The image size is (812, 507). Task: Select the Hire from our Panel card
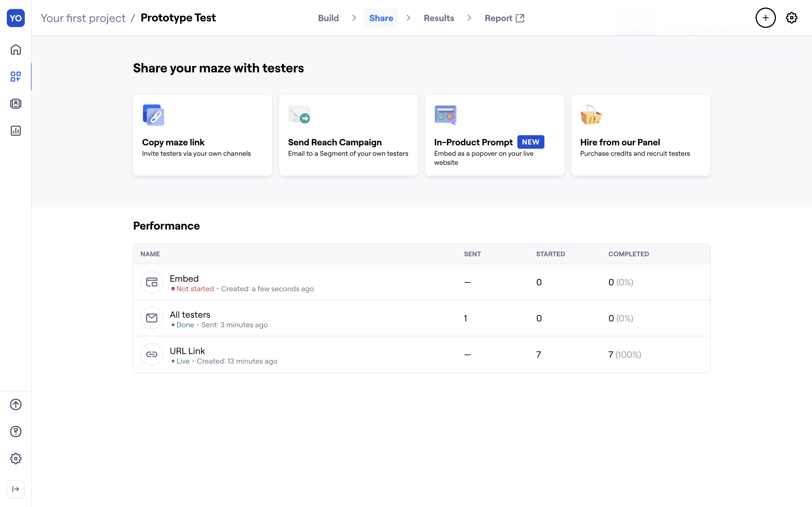640,135
